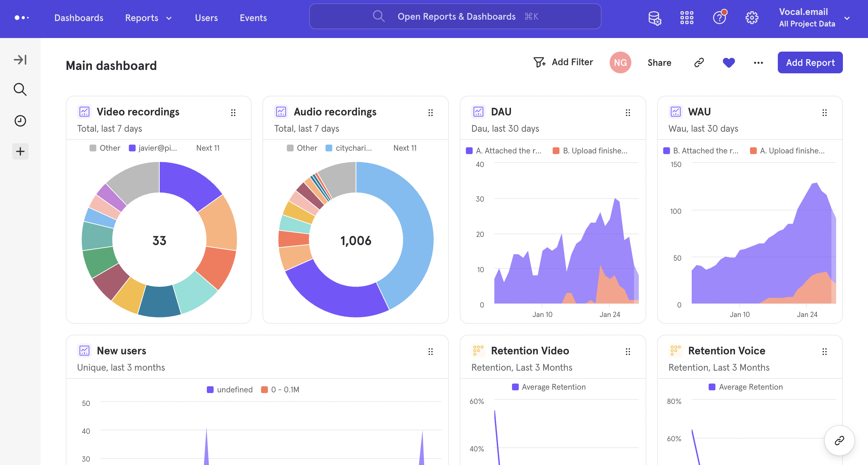Click the Retention Voice drag handle menu
Viewport: 868px width, 465px height.
824,352
